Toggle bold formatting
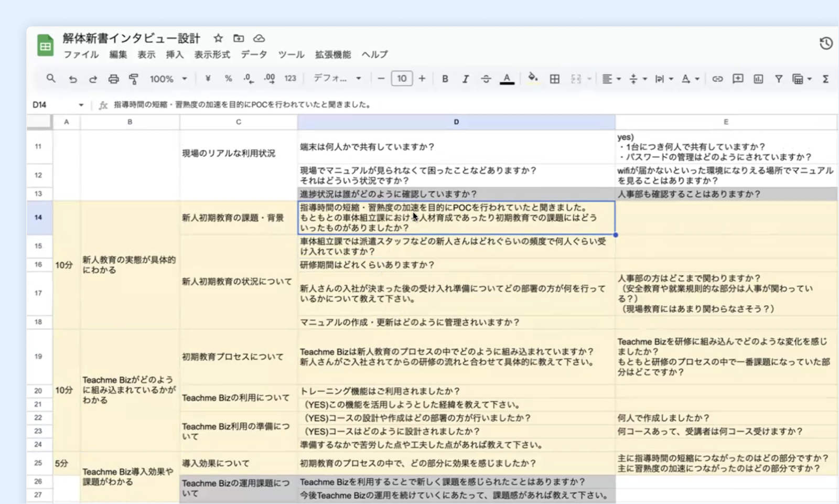Image resolution: width=839 pixels, height=504 pixels. [x=445, y=79]
